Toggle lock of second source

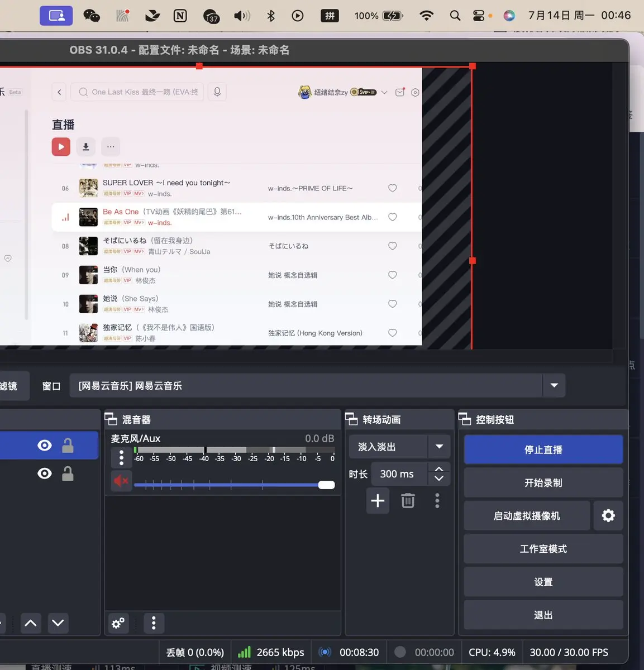tap(68, 473)
